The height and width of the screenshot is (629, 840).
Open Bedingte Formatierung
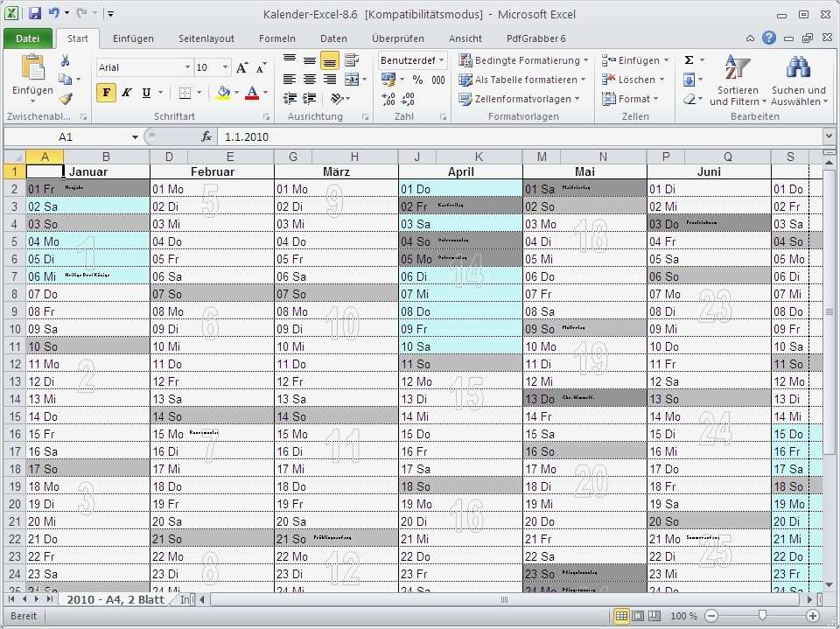[x=523, y=59]
